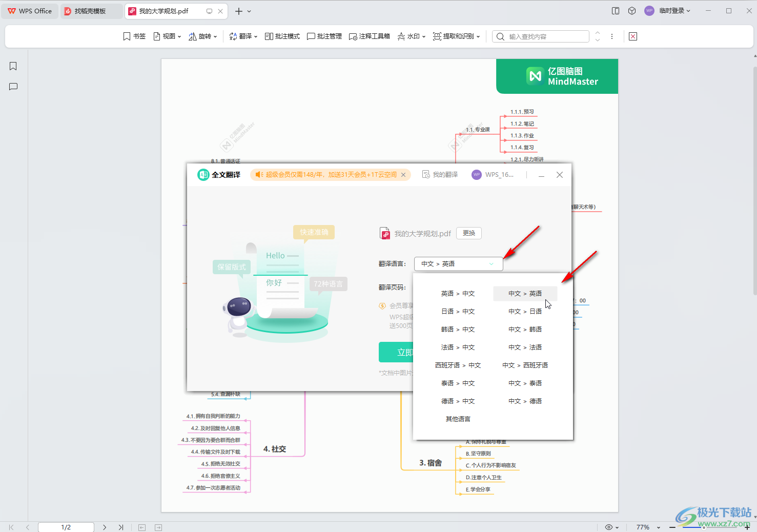757x532 pixels.
Task: Open the eye protection view dropdown
Action: coord(612,527)
